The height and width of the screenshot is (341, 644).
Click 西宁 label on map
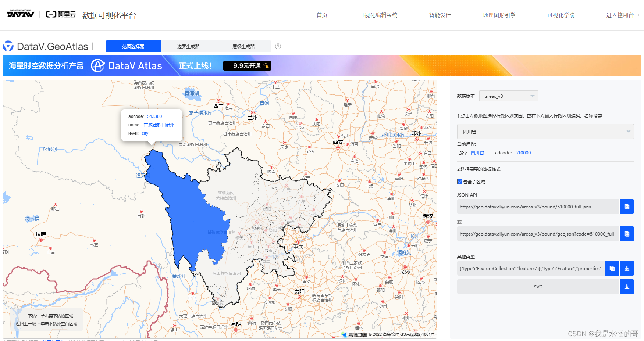click(218, 106)
